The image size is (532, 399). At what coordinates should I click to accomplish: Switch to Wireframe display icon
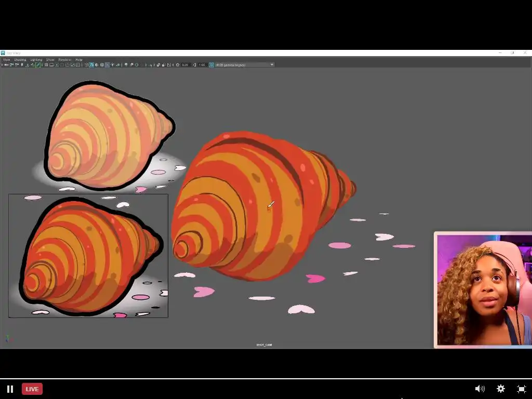[86, 65]
